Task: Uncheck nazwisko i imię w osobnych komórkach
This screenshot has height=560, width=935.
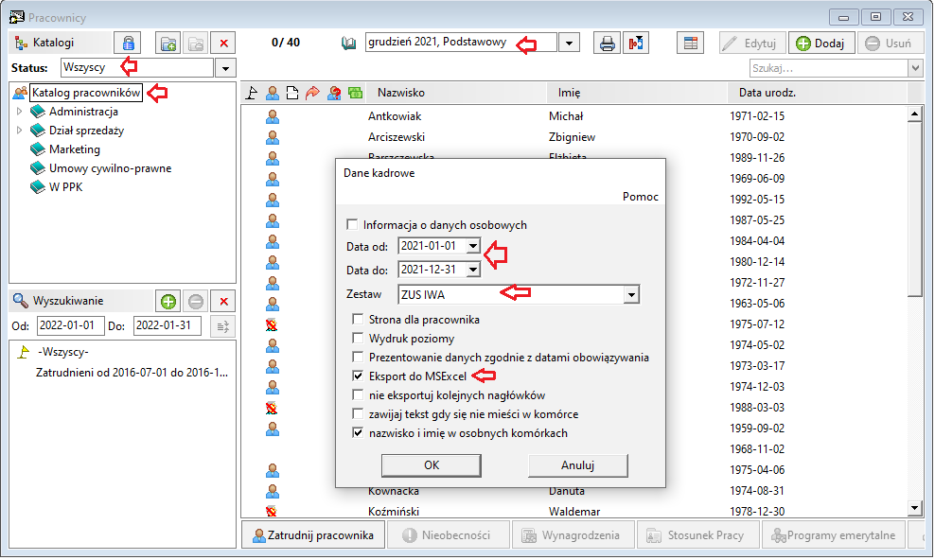Action: (x=358, y=433)
